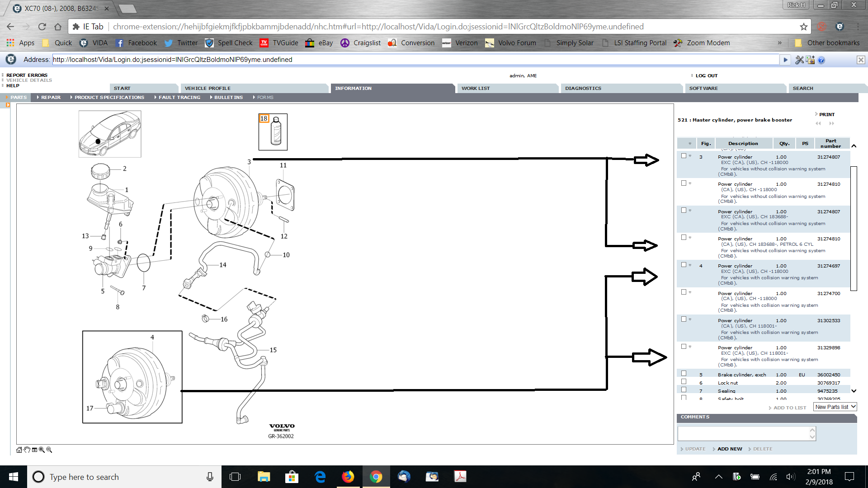Switch to the DIAGNOSTICS tab
The height and width of the screenshot is (488, 868).
click(x=583, y=88)
